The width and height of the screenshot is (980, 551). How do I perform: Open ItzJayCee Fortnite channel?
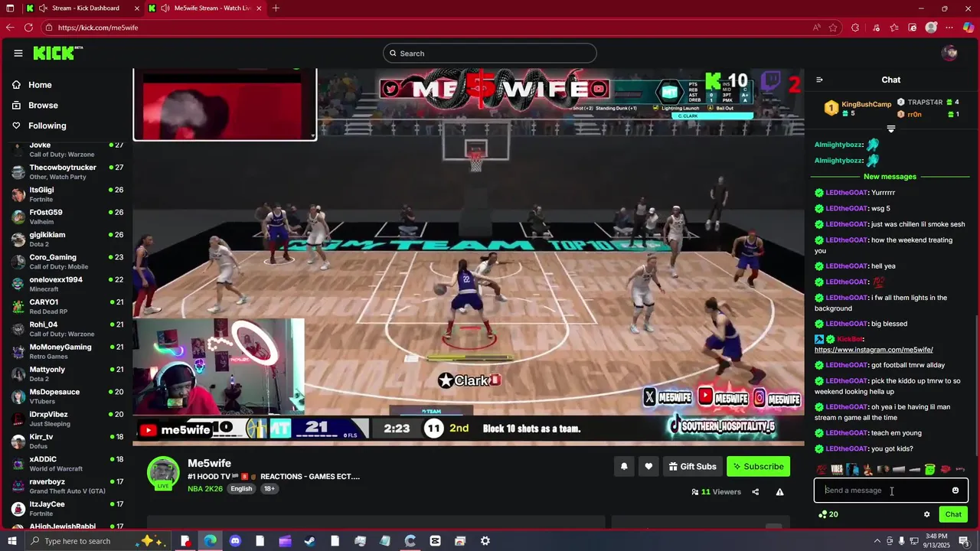(x=67, y=508)
